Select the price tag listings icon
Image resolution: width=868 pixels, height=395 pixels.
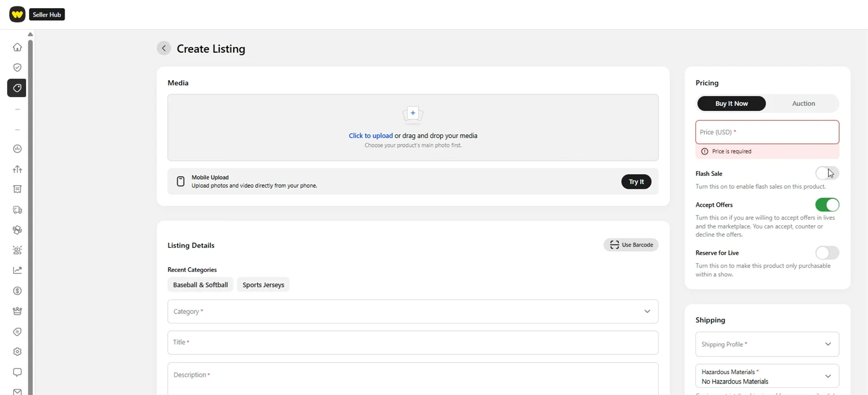pyautogui.click(x=17, y=88)
